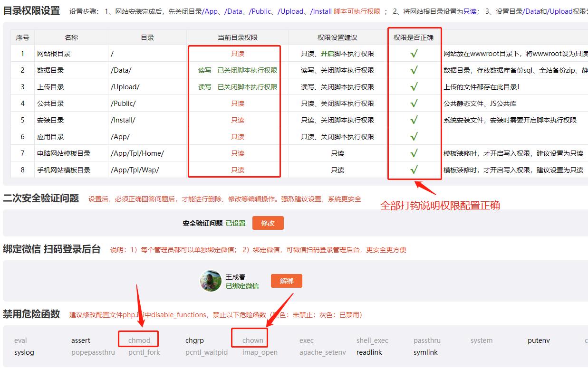Click the chmod function name
The image size is (588, 368).
139,340
